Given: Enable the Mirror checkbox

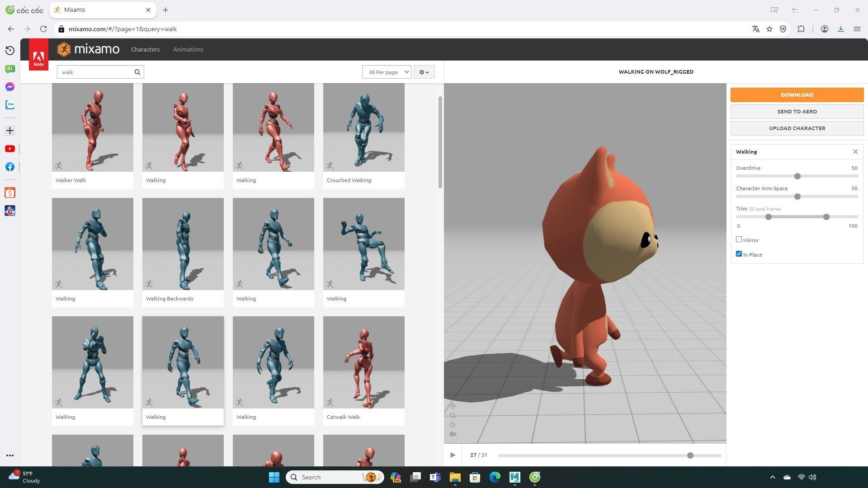Looking at the screenshot, I should click(x=739, y=239).
